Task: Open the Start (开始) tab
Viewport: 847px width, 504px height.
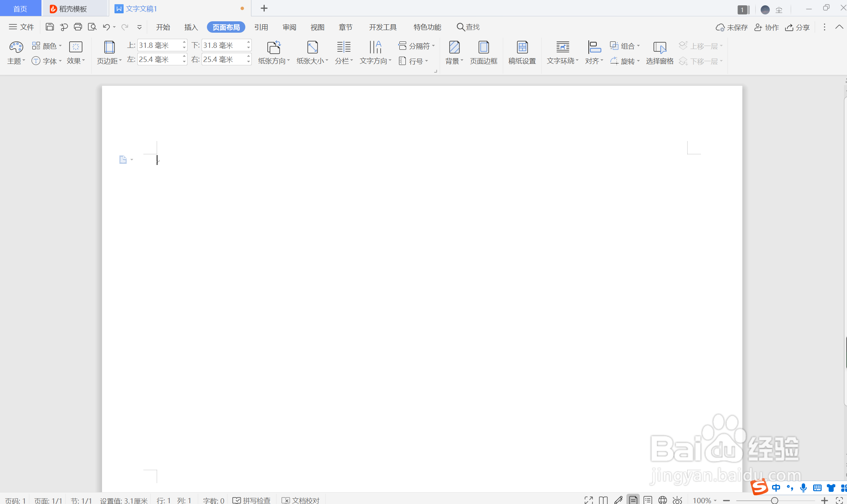Action: pyautogui.click(x=163, y=27)
